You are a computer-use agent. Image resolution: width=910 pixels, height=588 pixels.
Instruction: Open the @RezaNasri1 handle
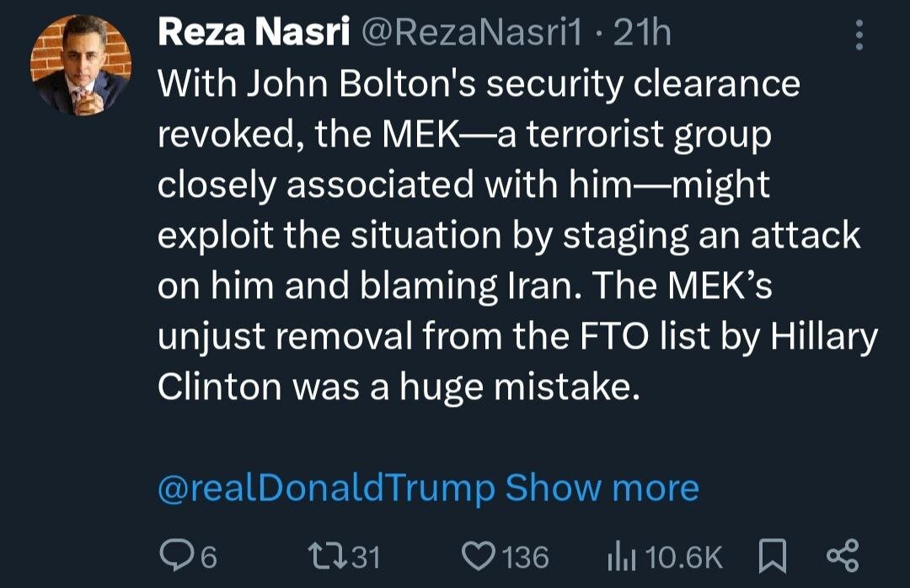[474, 34]
